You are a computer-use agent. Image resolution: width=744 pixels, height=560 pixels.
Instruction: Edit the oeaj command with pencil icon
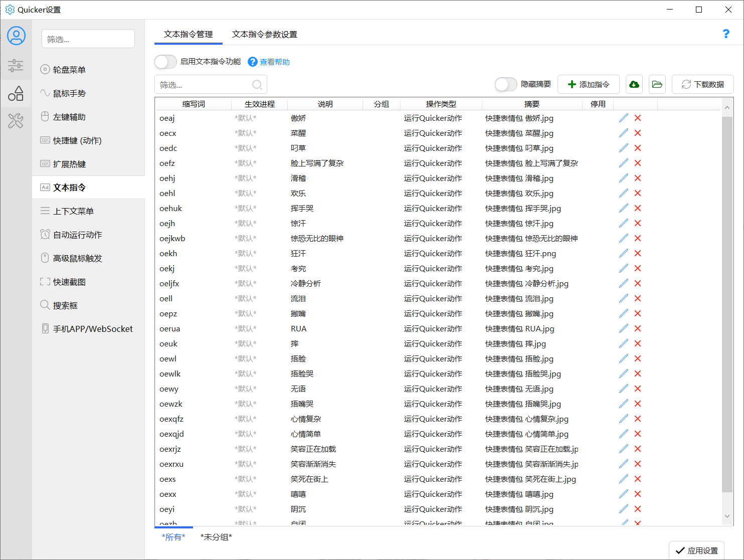(x=624, y=118)
